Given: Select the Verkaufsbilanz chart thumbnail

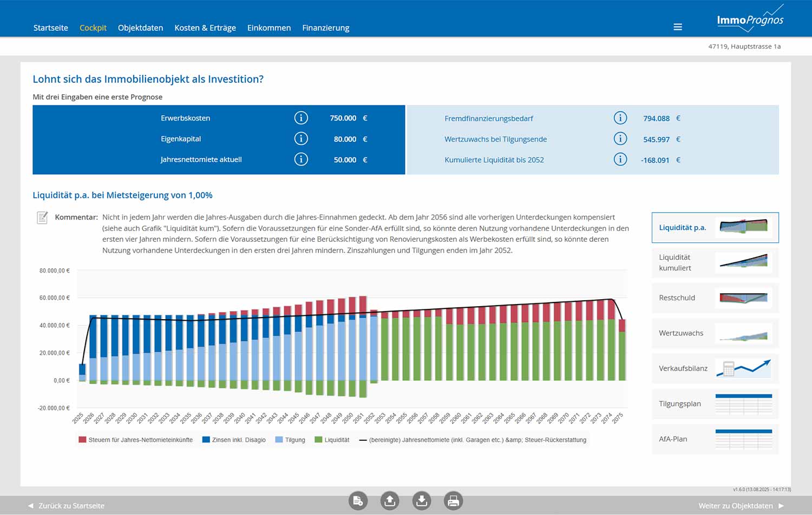Looking at the screenshot, I should (715, 368).
